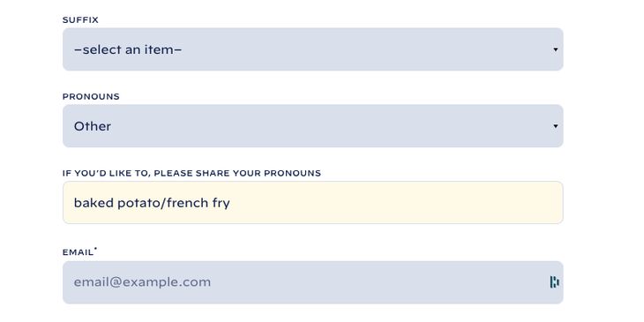Click the 'baked potato/french fry' text

152,203
